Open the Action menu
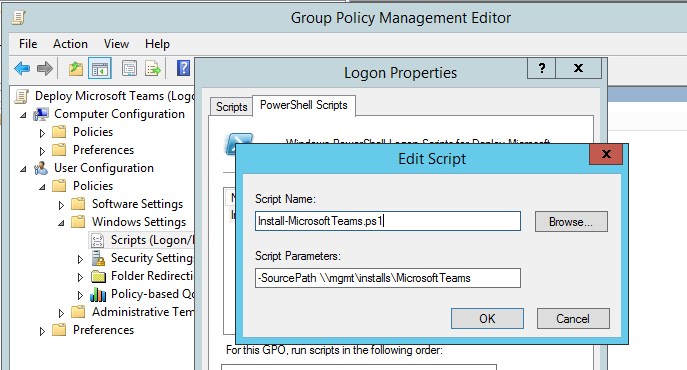 (70, 44)
